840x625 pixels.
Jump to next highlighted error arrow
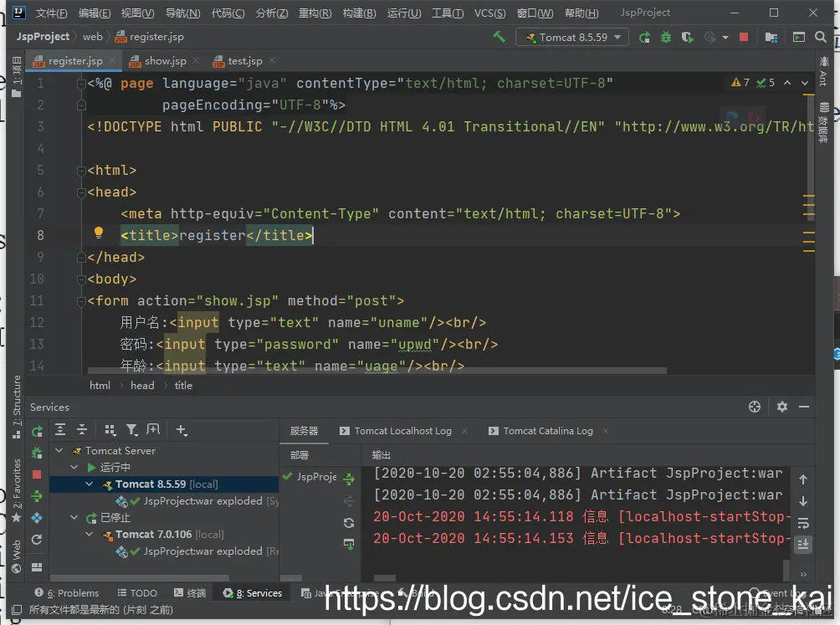pyautogui.click(x=805, y=83)
